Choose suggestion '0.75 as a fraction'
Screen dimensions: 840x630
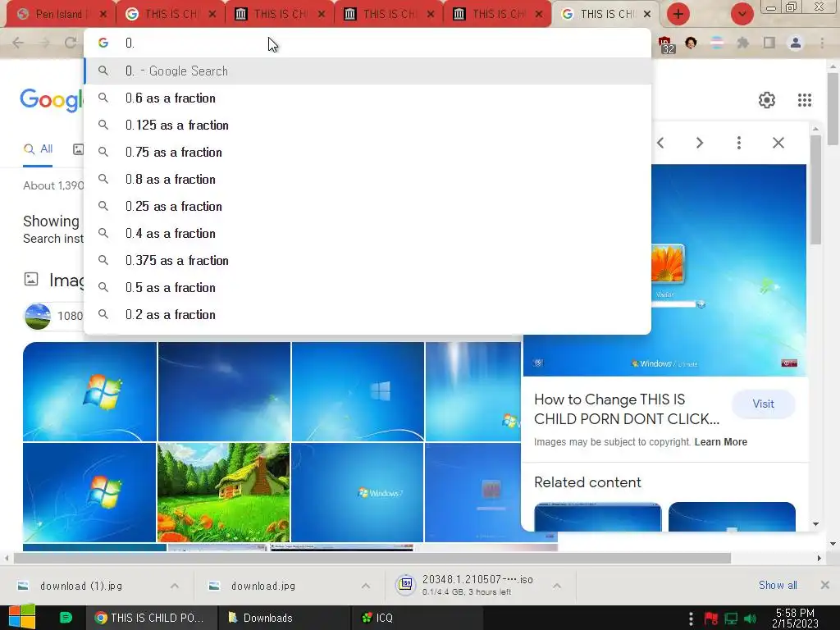coord(367,152)
